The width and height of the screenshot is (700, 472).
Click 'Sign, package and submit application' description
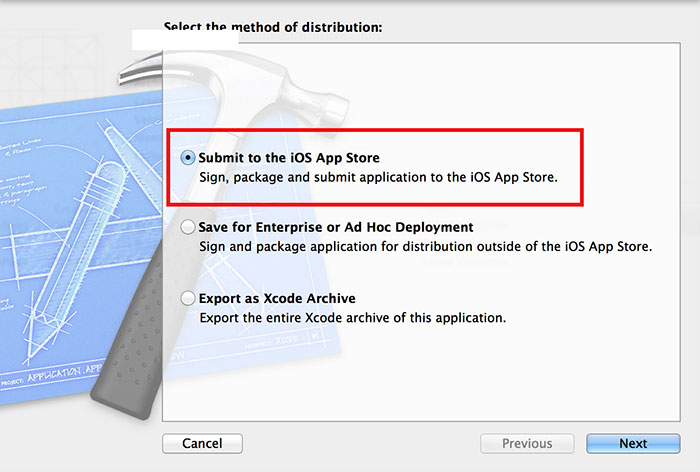378,177
